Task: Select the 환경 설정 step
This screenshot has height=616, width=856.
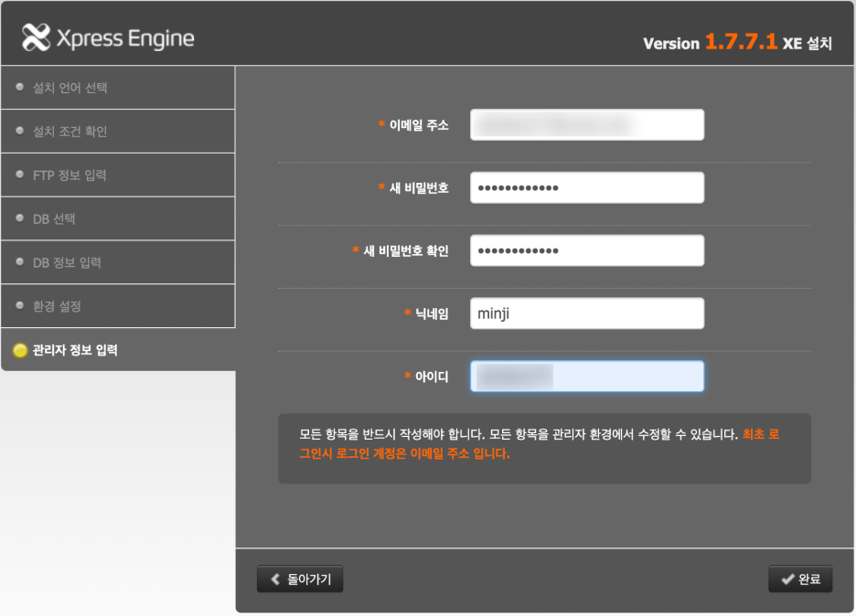Action: pyautogui.click(x=118, y=305)
